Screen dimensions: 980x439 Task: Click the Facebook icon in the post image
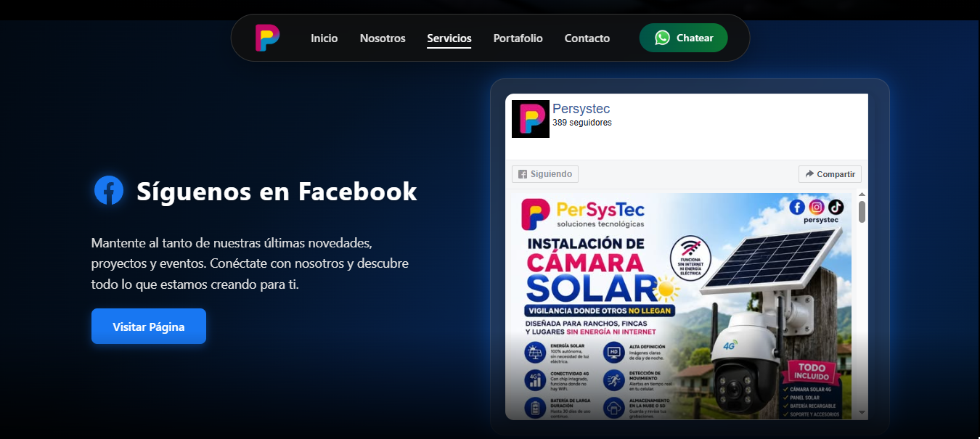(x=796, y=207)
